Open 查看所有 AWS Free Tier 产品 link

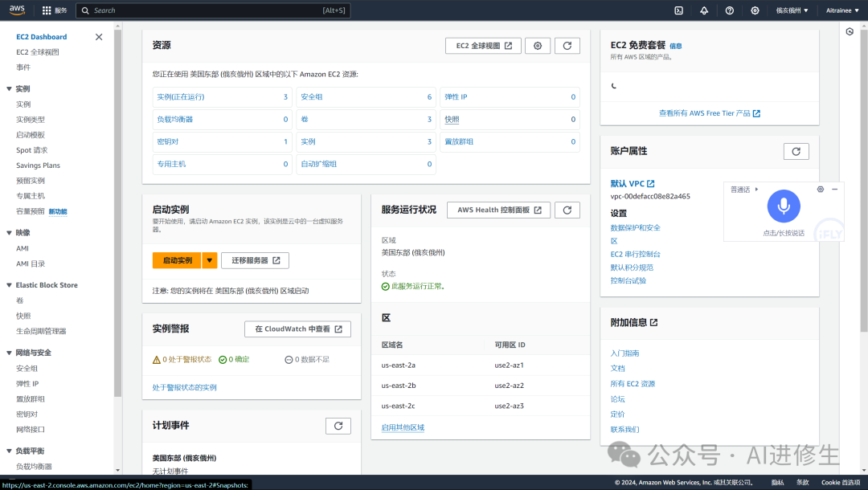coord(709,113)
